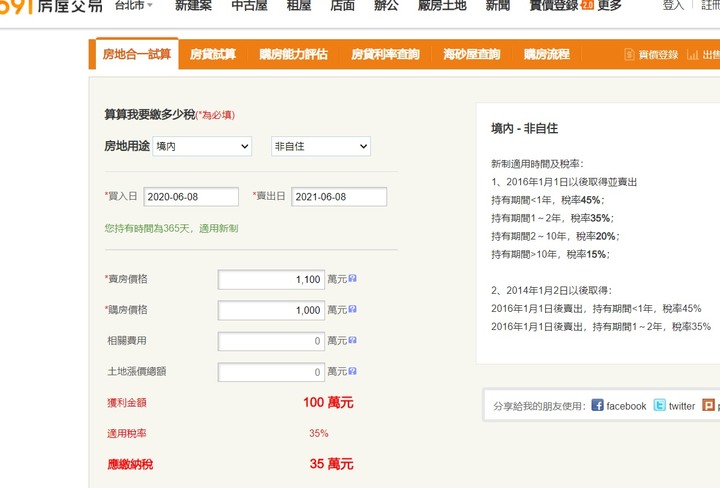Click the 實價登錄 link in orange bar
The width and height of the screenshot is (720, 488).
(658, 55)
